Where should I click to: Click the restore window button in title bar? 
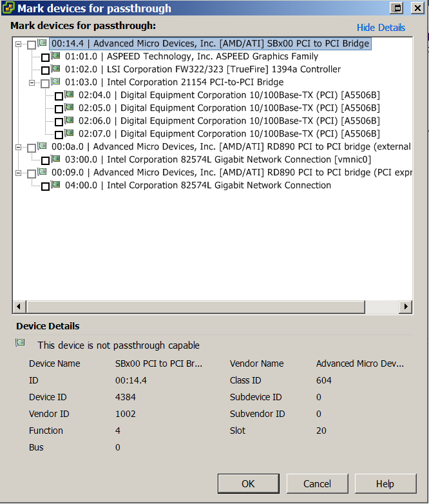point(397,8)
